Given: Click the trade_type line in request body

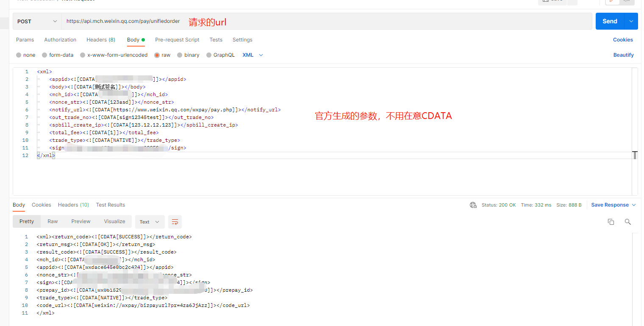Looking at the screenshot, I should coord(115,140).
